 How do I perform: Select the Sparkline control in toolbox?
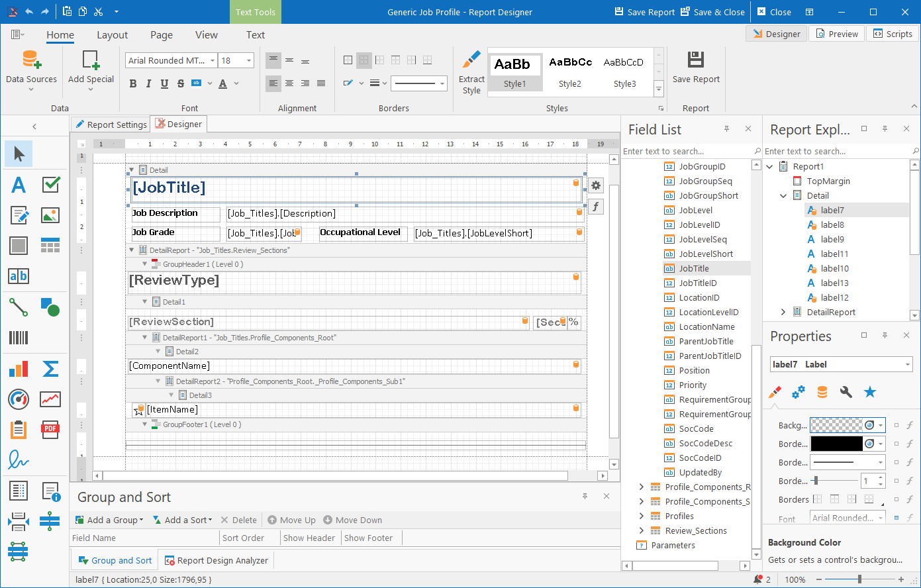point(51,399)
